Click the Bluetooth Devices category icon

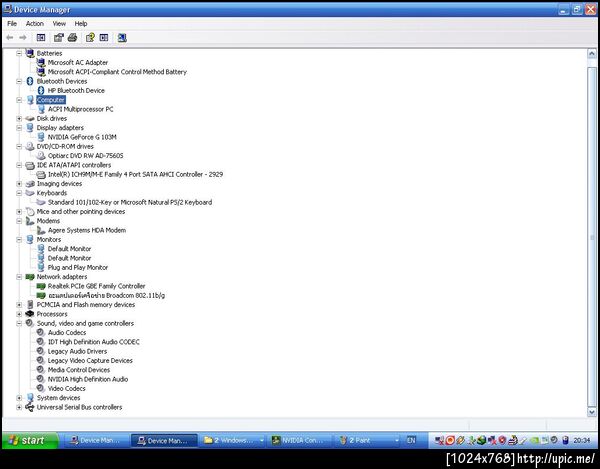[x=30, y=81]
